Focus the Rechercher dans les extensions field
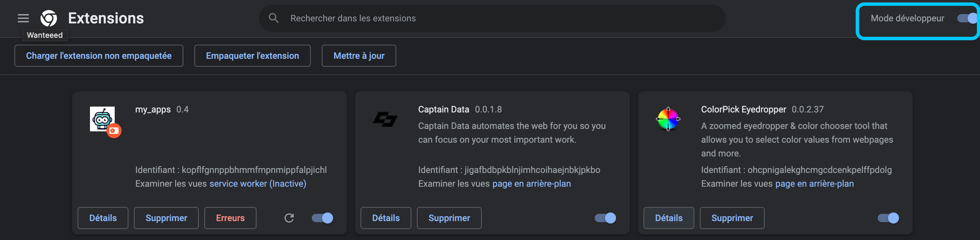Image resolution: width=980 pixels, height=240 pixels. pyautogui.click(x=492, y=18)
